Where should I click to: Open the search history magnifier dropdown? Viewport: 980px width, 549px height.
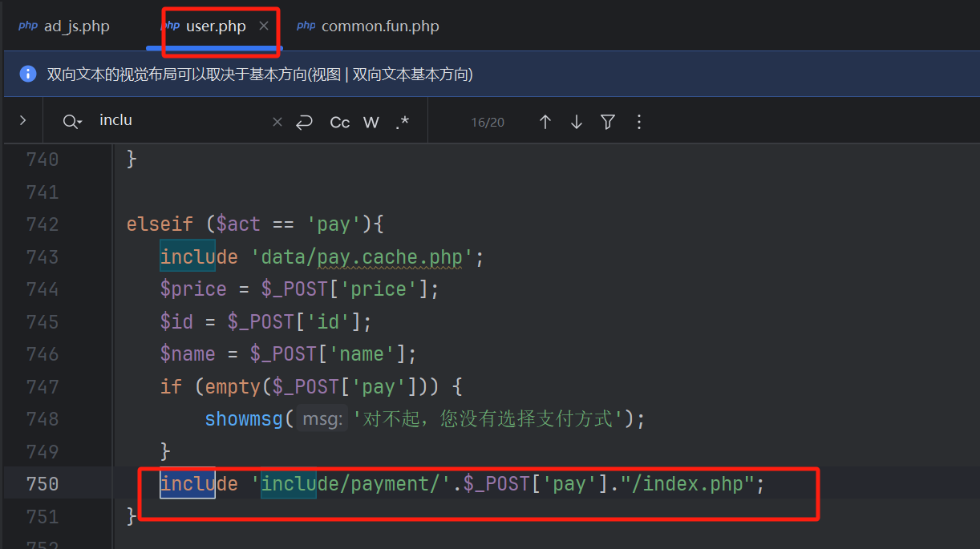click(72, 122)
